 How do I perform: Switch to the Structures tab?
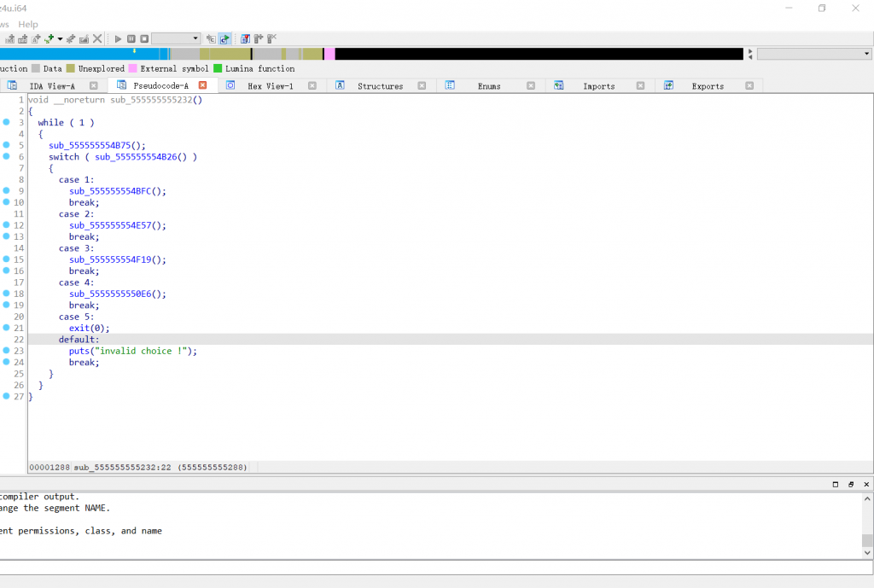click(x=380, y=86)
